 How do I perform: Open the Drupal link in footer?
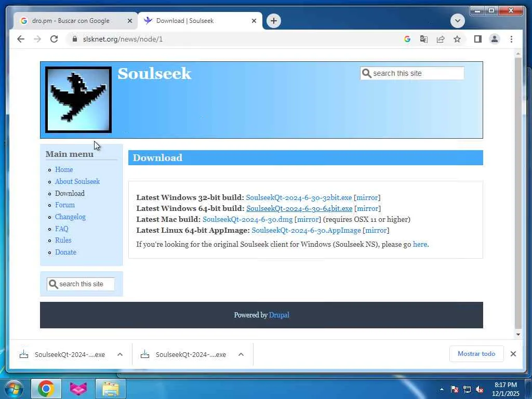(x=279, y=315)
